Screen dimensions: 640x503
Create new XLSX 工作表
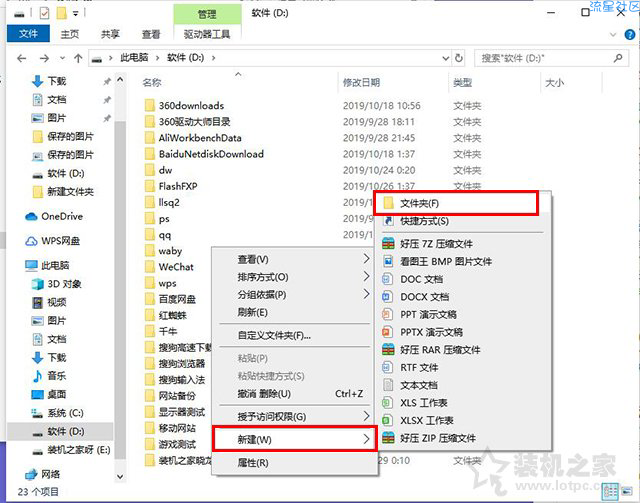coord(463,421)
